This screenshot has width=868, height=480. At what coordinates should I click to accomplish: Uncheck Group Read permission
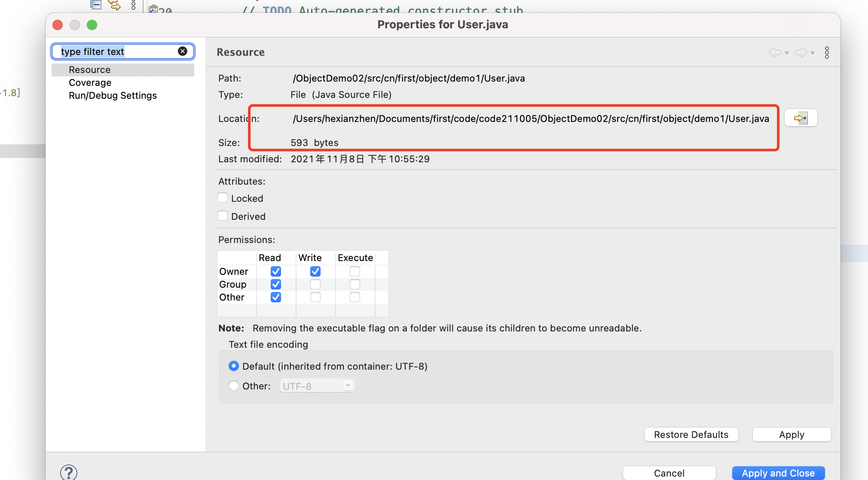point(276,284)
